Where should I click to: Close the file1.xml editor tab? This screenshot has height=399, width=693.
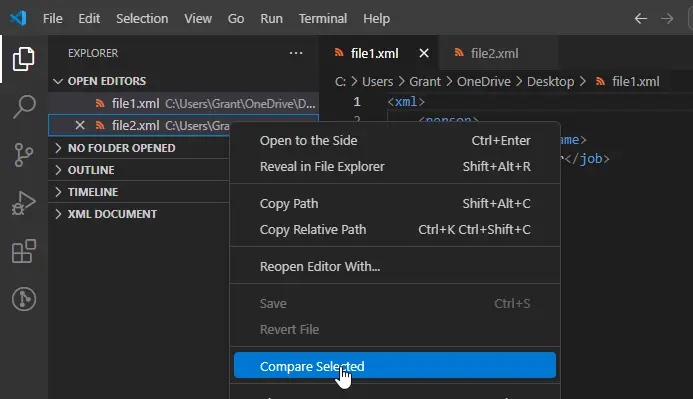424,53
